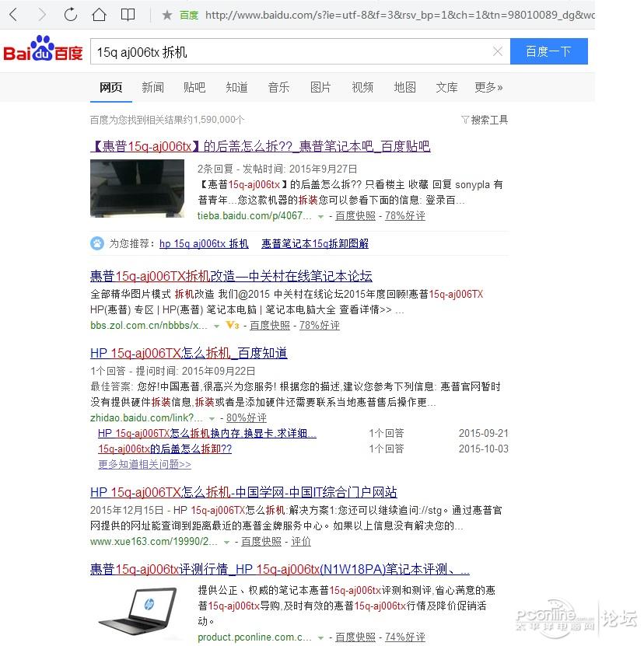Expand dropdown arrow next to www.xue163.com URL
This screenshot has width=644, height=646.
point(226,543)
